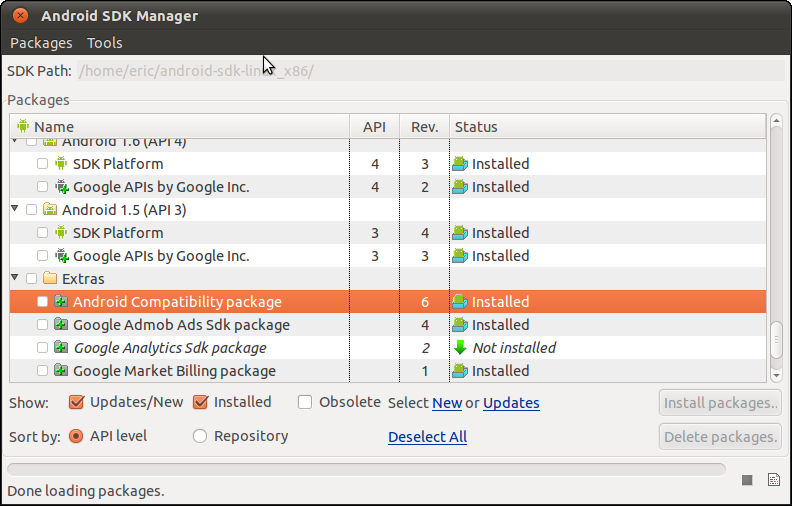The height and width of the screenshot is (506, 792).
Task: Check SDK Platform box for API 4
Action: point(42,164)
